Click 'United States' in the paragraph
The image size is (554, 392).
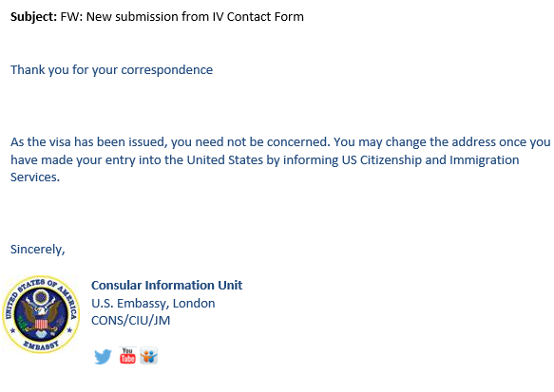point(224,159)
